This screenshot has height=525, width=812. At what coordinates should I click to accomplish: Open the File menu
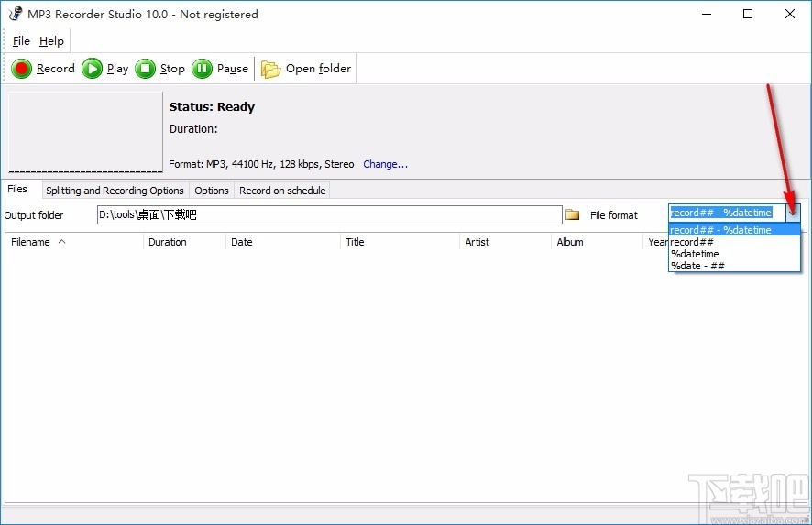coord(21,41)
